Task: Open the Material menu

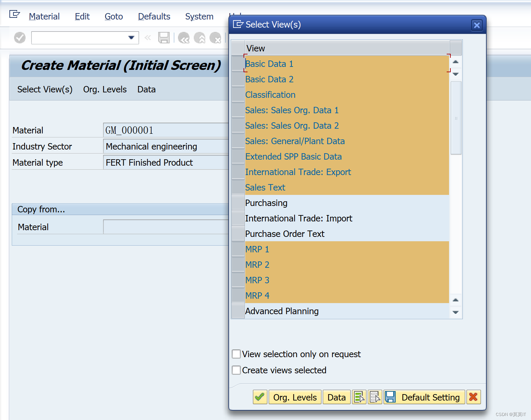Action: (44, 16)
